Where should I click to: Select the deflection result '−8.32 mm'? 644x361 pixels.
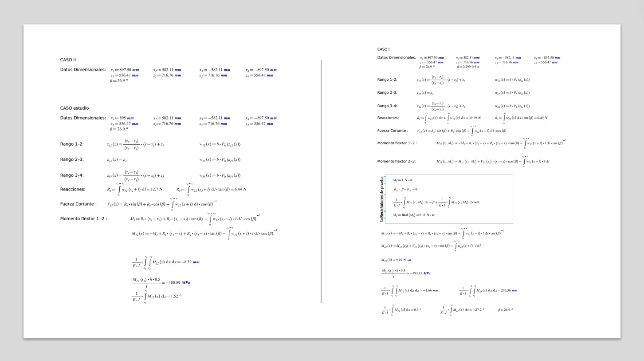pyautogui.click(x=190, y=262)
